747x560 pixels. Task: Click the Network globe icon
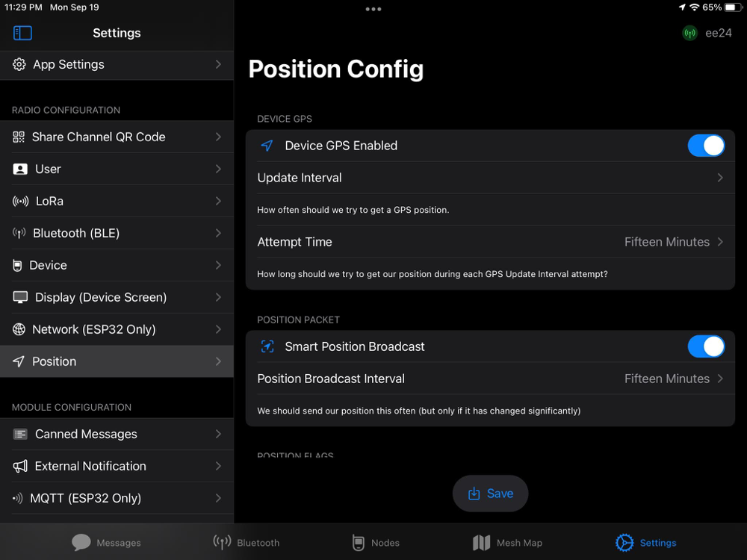click(19, 329)
